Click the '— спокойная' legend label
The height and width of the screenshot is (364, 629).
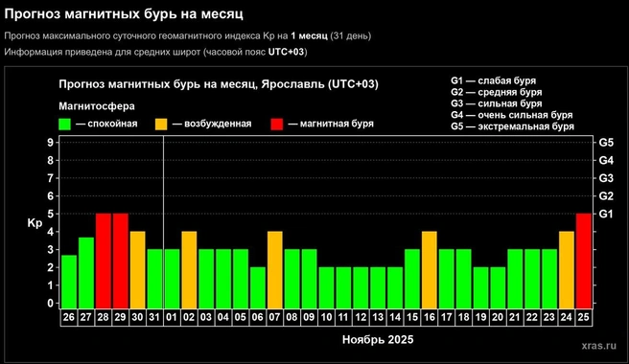(106, 124)
